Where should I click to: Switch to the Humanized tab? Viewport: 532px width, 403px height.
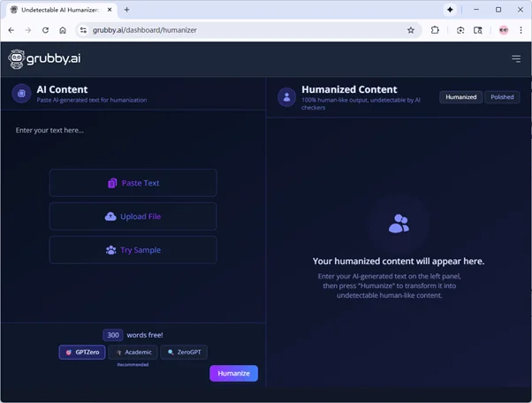[x=460, y=97]
